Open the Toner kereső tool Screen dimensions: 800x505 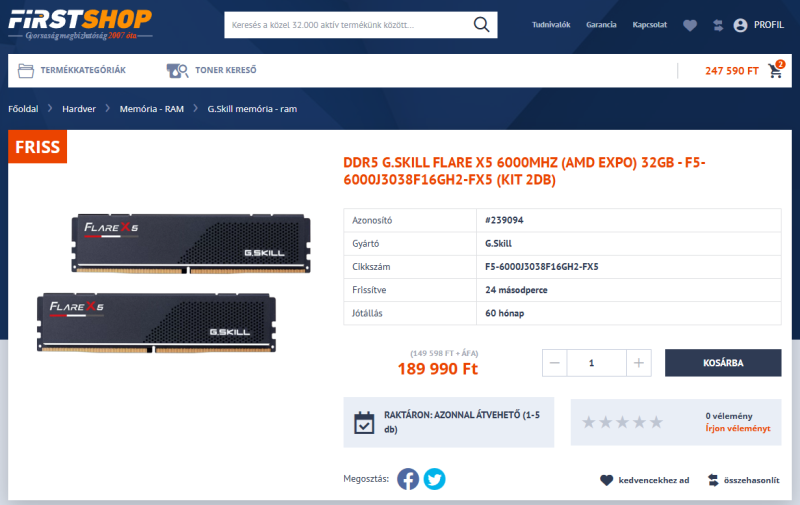tap(226, 70)
